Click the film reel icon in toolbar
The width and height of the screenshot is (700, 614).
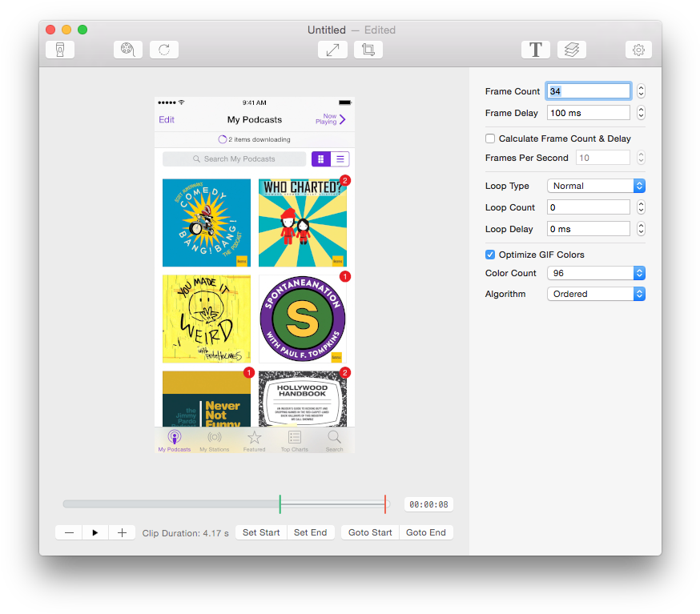[127, 50]
